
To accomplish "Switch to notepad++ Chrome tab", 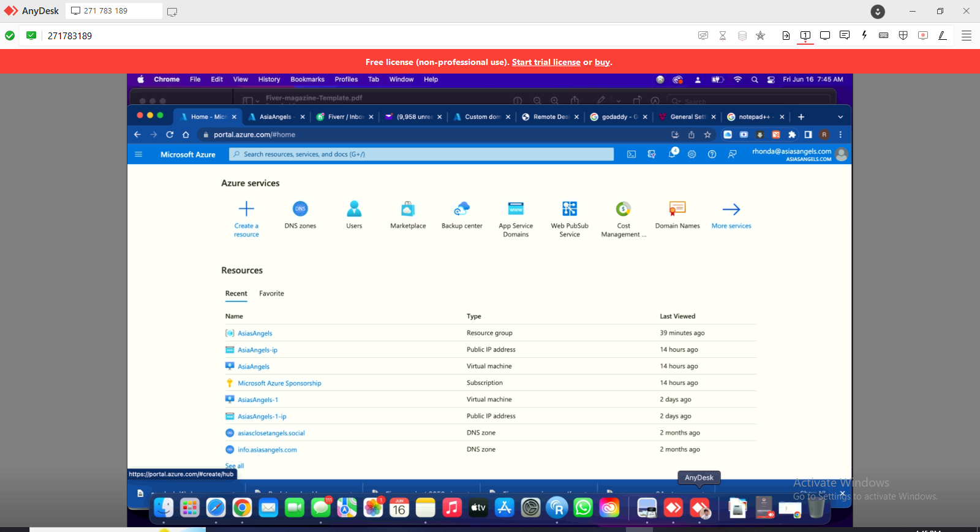I will click(756, 117).
